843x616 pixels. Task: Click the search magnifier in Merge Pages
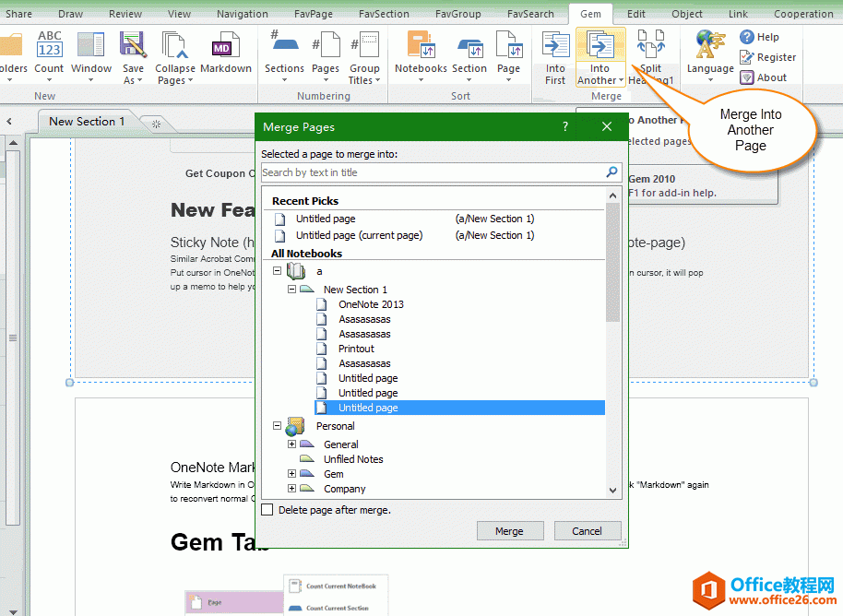pyautogui.click(x=611, y=172)
